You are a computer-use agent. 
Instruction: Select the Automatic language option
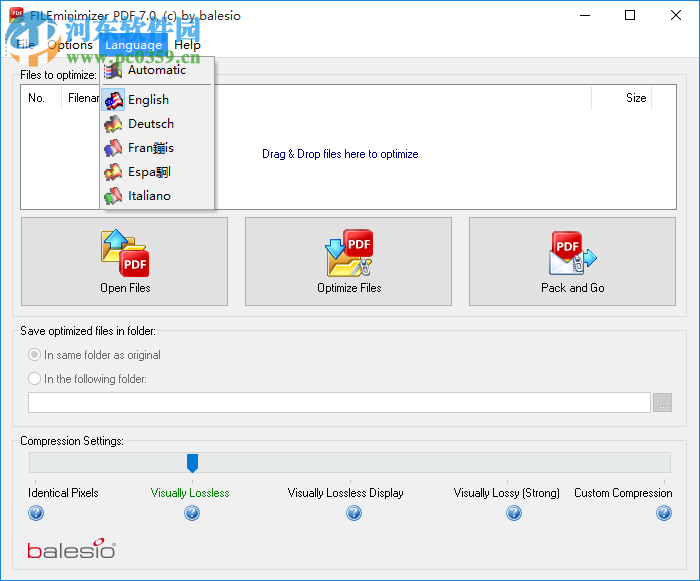[x=157, y=70]
